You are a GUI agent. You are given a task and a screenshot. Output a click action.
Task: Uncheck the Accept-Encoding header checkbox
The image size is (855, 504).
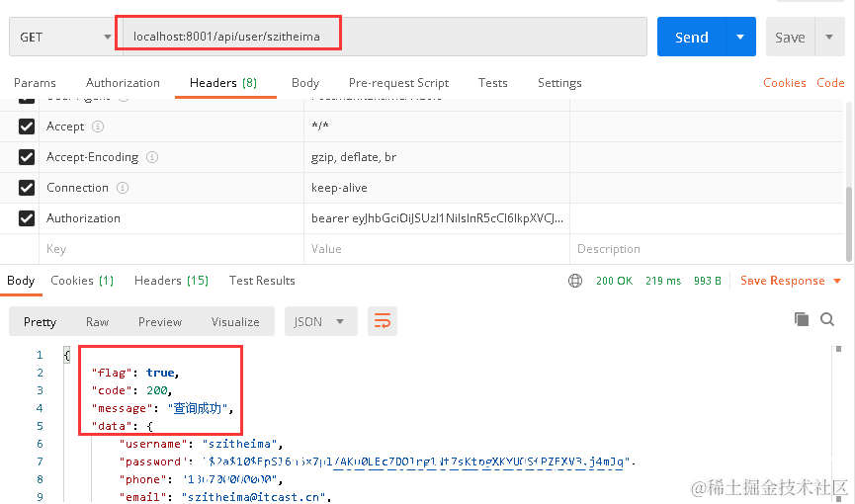click(26, 157)
